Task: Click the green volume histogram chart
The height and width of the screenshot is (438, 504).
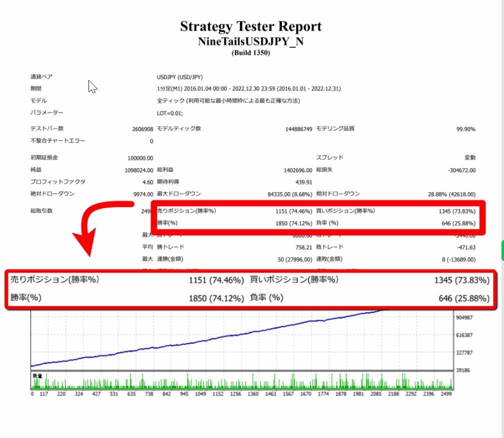Action: click(241, 380)
